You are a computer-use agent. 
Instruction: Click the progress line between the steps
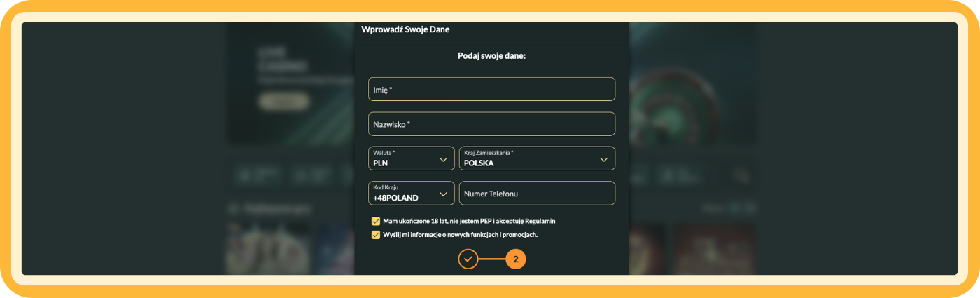tap(491, 259)
